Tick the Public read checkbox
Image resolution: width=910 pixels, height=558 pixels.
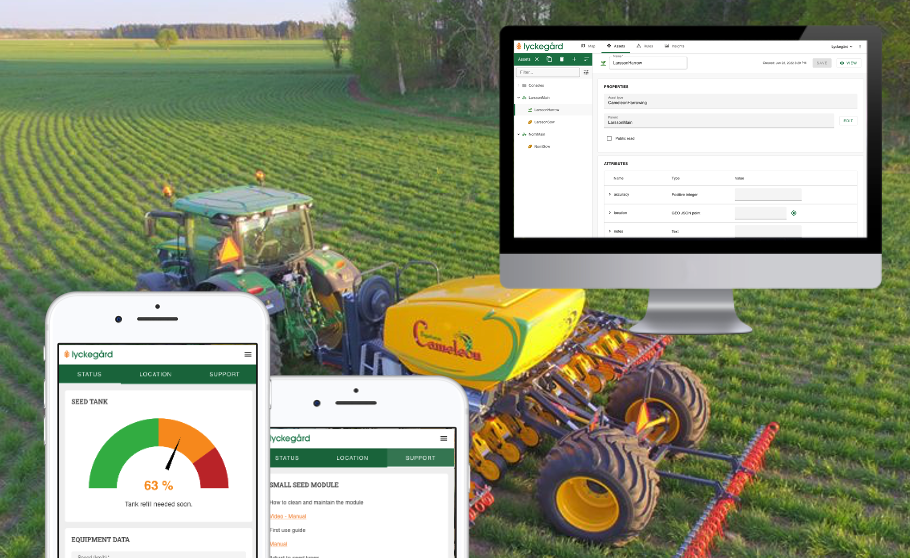coord(609,139)
